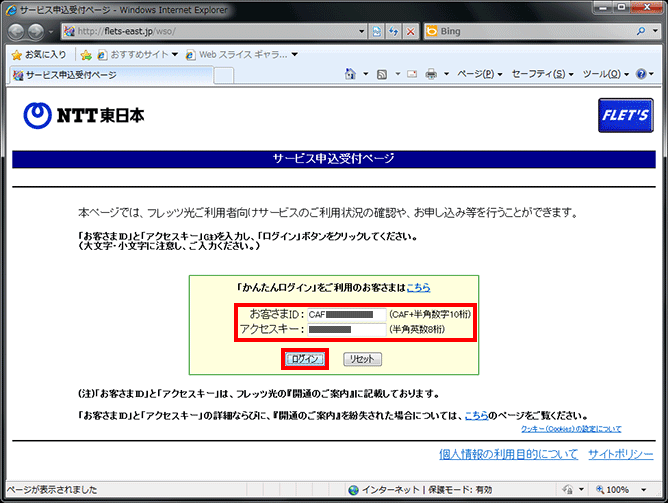Click the アクセスキー input field
The image size is (668, 503).
346,329
